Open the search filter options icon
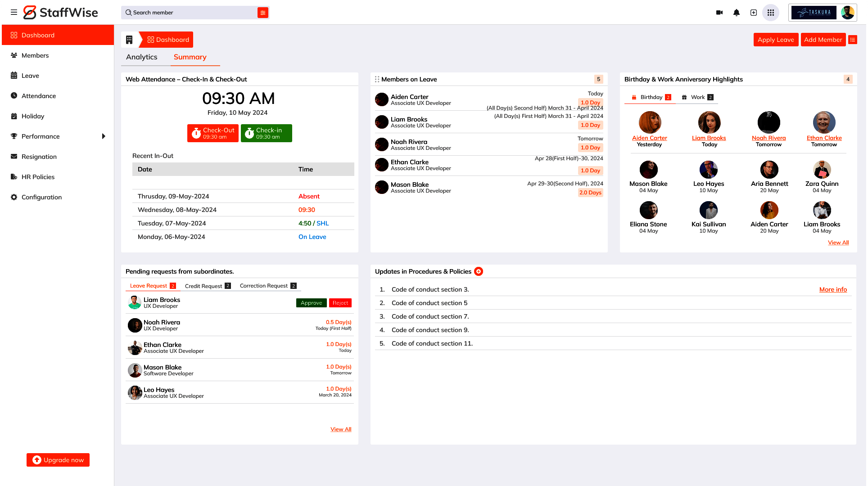The image size is (868, 486). (x=263, y=13)
